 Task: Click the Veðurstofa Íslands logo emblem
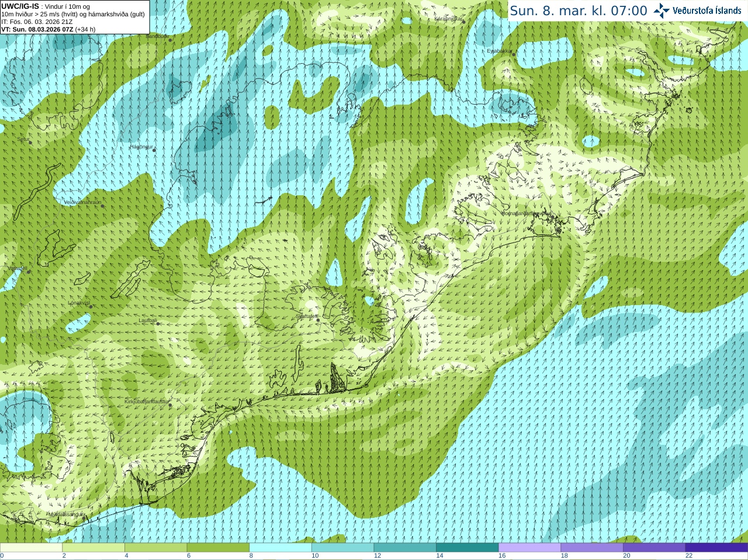pos(661,11)
